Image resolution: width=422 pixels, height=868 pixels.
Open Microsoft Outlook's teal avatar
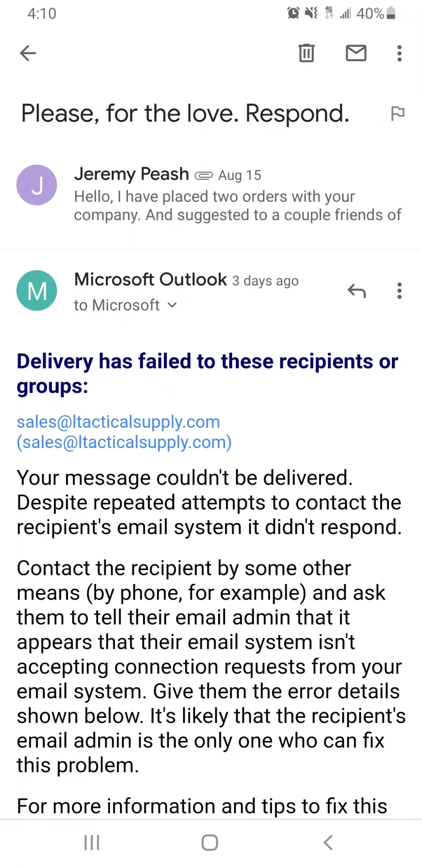tap(37, 290)
